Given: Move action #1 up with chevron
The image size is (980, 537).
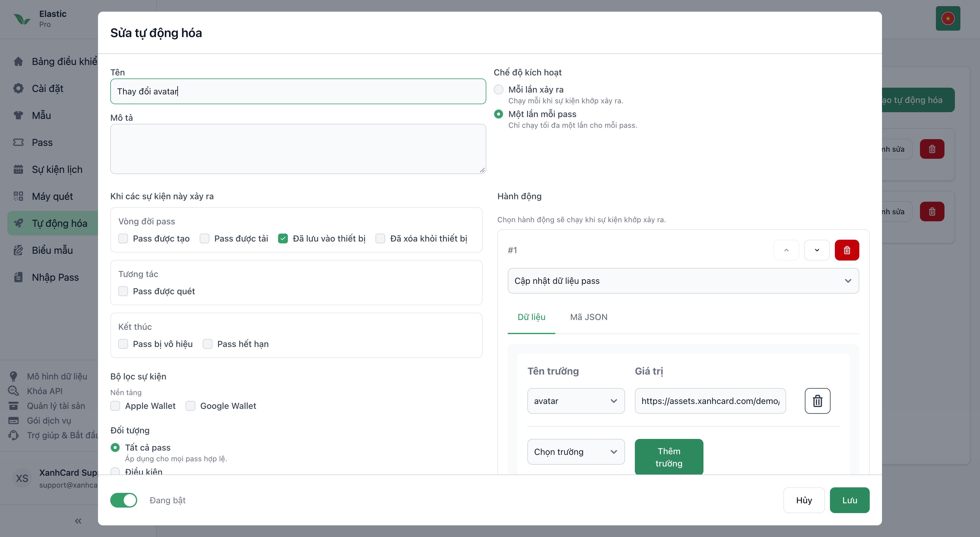Looking at the screenshot, I should [786, 250].
